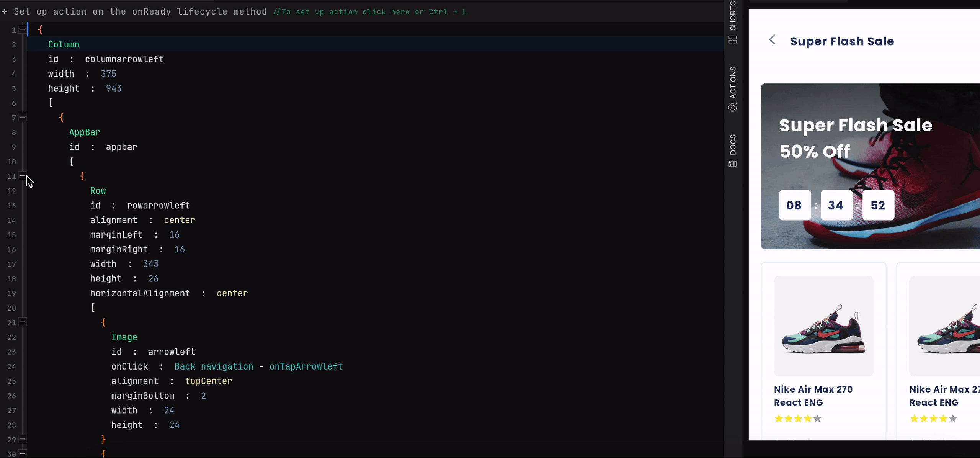Click the width value 343
Image resolution: width=980 pixels, height=458 pixels.
150,264
